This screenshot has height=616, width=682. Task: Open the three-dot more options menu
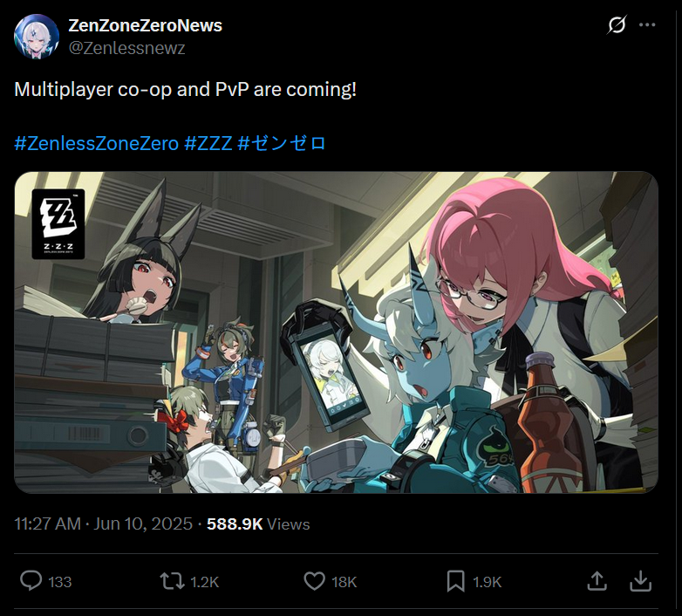click(x=647, y=24)
